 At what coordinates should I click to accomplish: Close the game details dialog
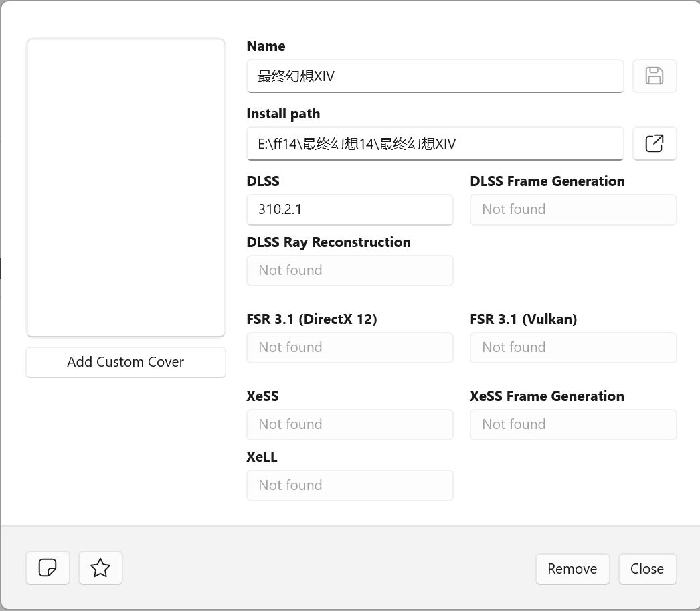[647, 568]
